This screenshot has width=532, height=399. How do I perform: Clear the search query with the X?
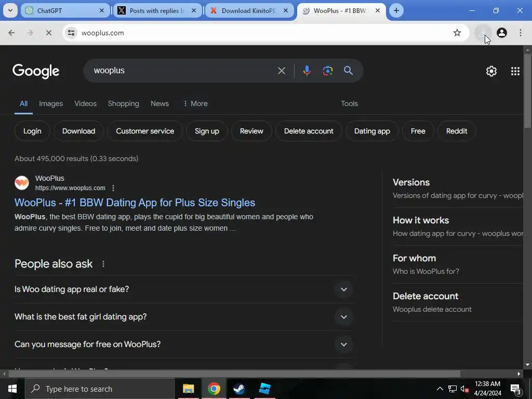click(x=281, y=71)
